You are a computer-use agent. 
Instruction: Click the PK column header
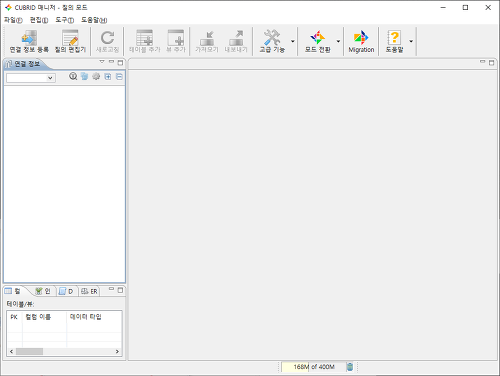click(14, 317)
